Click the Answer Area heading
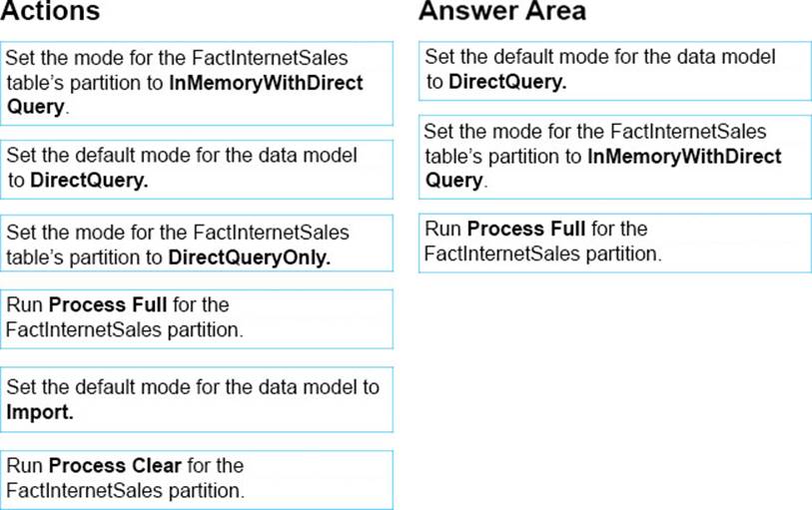The width and height of the screenshot is (812, 510). tap(502, 11)
